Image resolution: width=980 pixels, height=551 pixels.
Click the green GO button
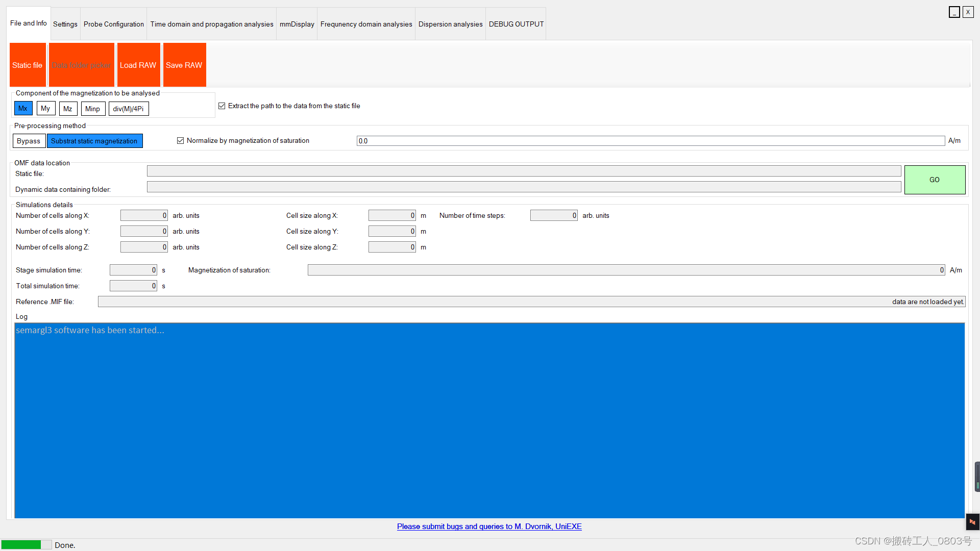[935, 180]
